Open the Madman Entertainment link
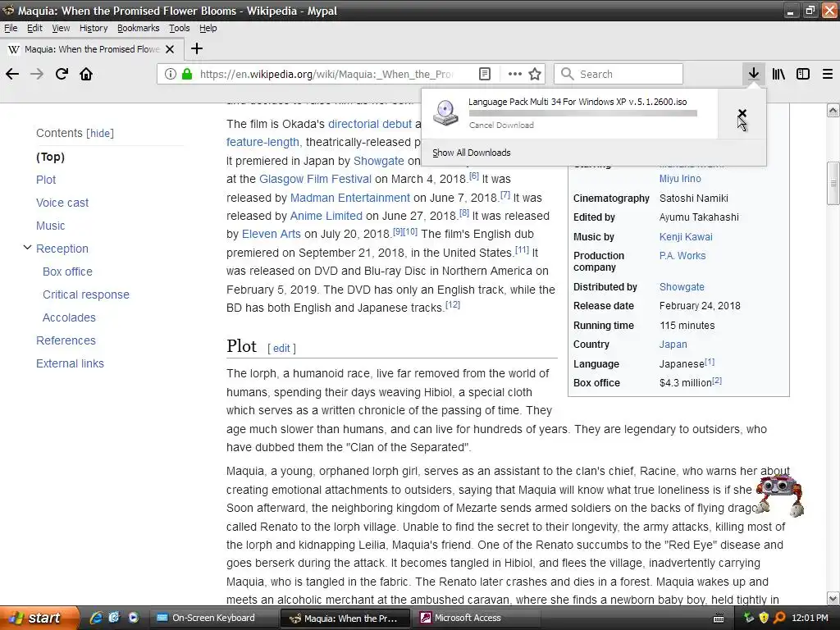Screen dimensions: 840x630 [x=349, y=199]
